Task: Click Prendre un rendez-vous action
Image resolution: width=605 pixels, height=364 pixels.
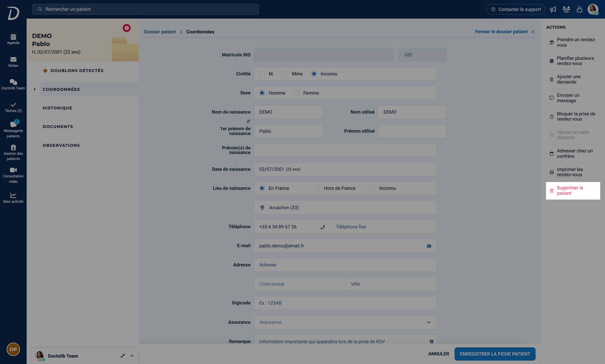Action: (573, 42)
